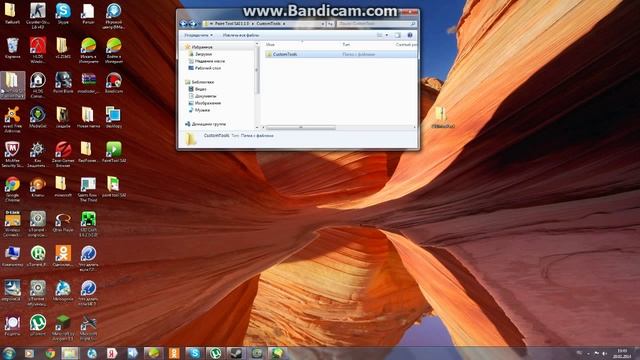Image resolution: width=640 pixels, height=360 pixels.
Task: Open Explorer help icon
Action: coord(410,35)
